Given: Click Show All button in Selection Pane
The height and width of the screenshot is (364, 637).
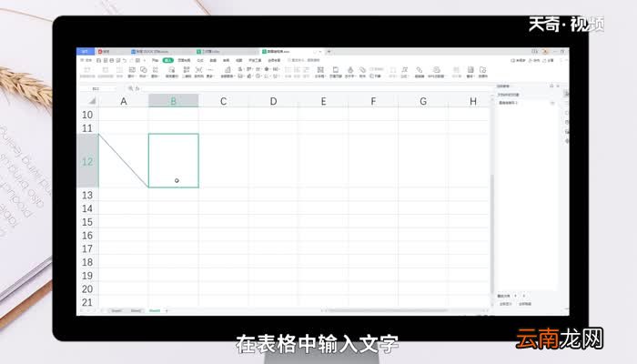Looking at the screenshot, I should pyautogui.click(x=505, y=304).
